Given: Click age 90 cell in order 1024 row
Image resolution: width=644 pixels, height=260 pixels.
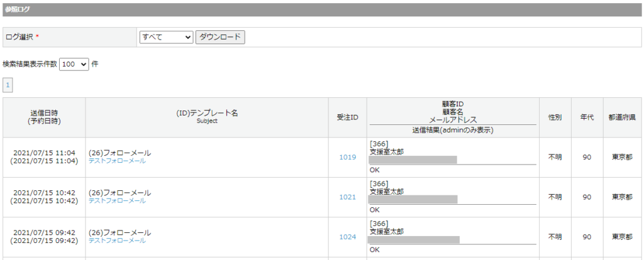Looking at the screenshot, I should (587, 237).
